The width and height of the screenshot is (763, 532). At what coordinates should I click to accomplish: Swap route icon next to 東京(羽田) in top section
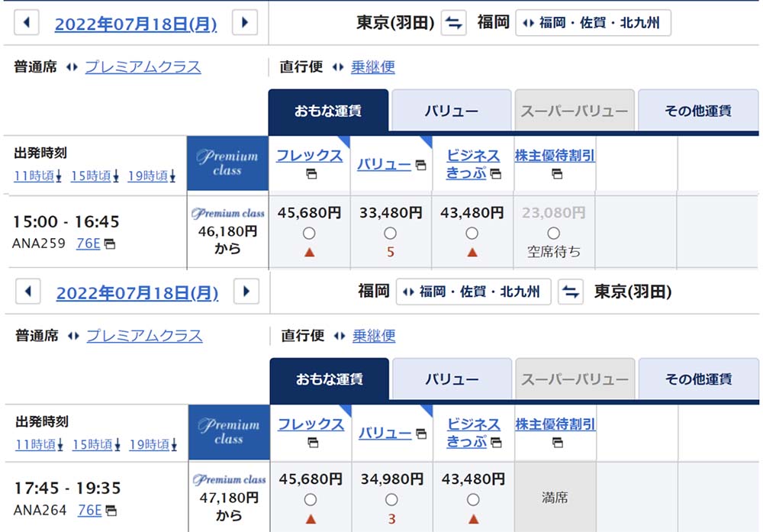[453, 23]
